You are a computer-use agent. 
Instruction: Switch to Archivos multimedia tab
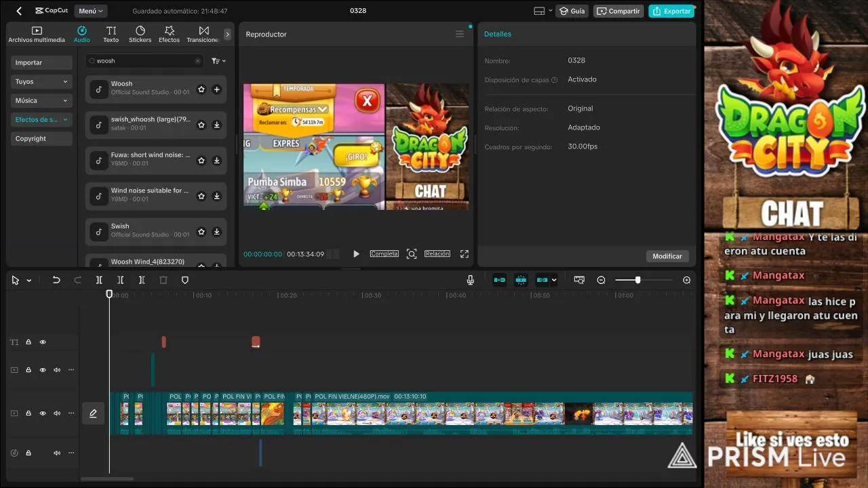[37, 35]
